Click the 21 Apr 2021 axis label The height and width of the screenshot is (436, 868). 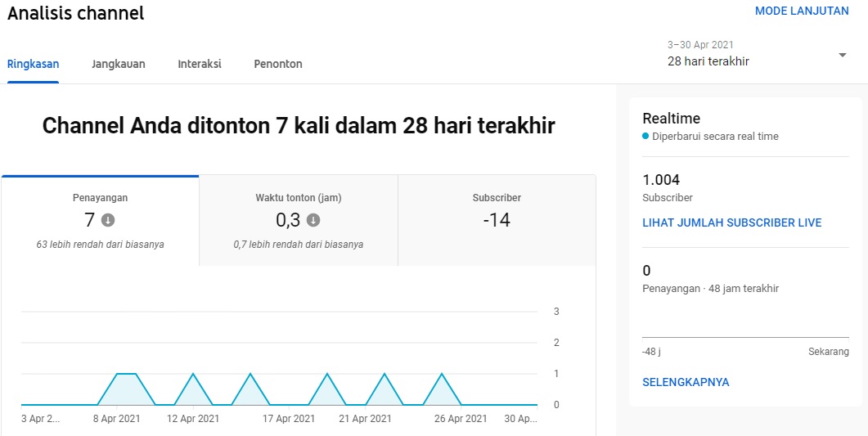click(x=365, y=419)
